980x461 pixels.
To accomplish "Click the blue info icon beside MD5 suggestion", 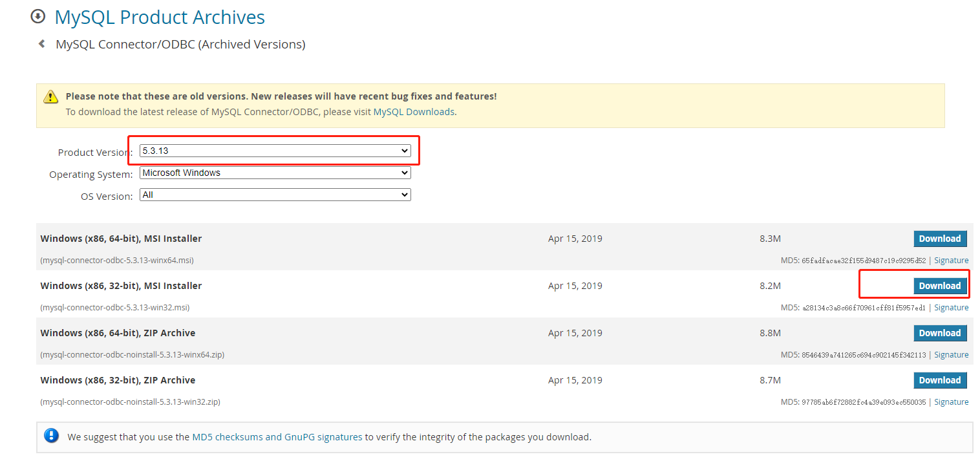I will click(52, 436).
